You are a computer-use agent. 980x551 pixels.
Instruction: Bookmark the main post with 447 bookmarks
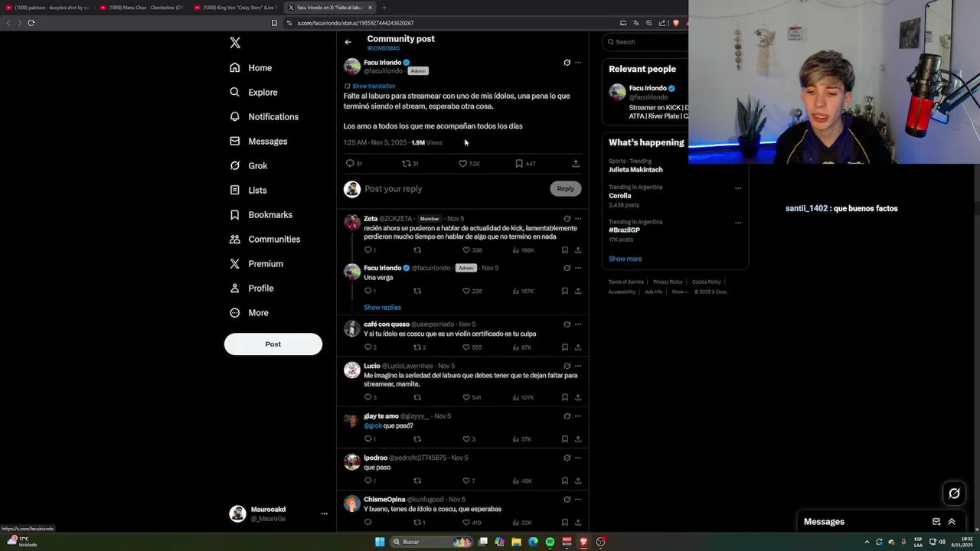click(x=519, y=163)
